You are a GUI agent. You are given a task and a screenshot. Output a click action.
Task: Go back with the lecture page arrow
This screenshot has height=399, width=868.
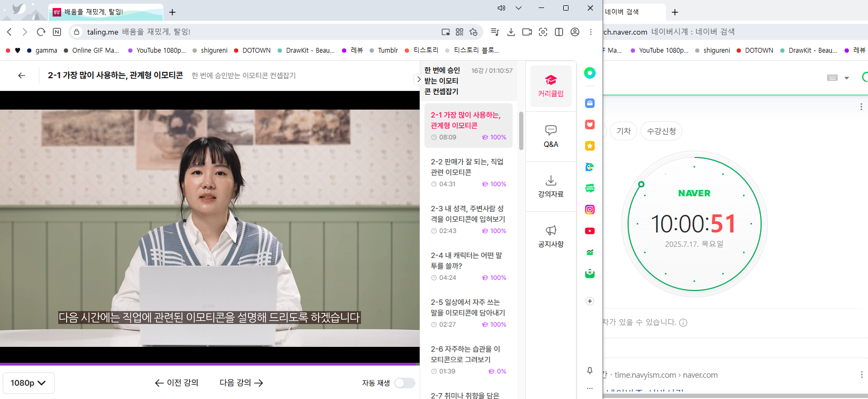pos(21,76)
